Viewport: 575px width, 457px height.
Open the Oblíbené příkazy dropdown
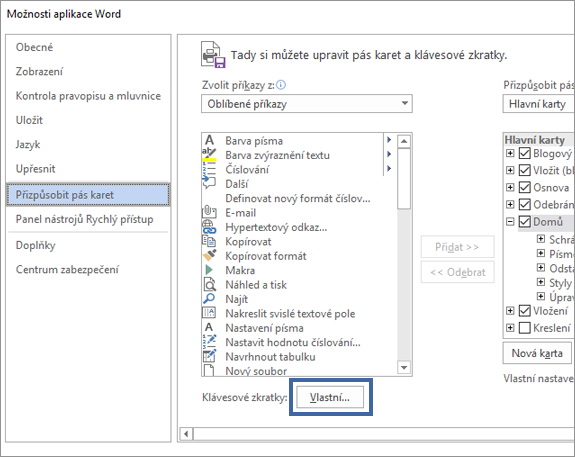307,104
